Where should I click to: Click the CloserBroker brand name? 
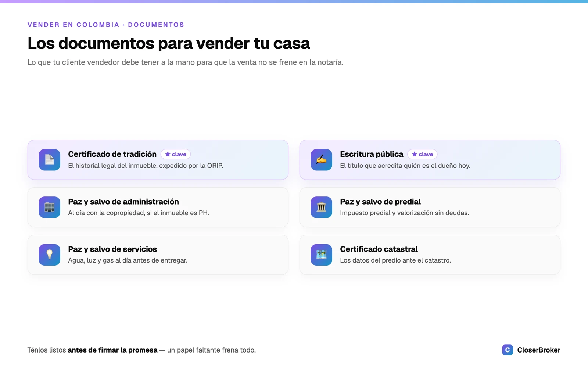539,350
